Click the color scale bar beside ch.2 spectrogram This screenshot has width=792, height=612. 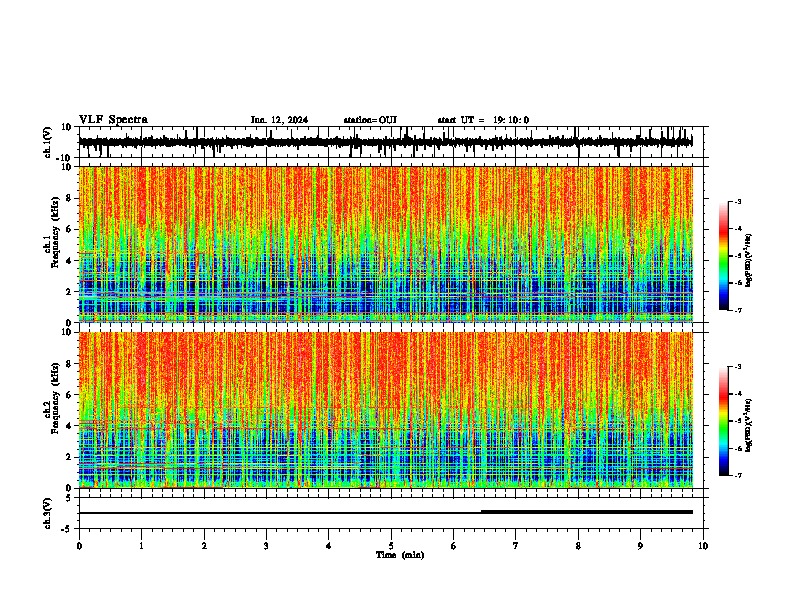[724, 421]
